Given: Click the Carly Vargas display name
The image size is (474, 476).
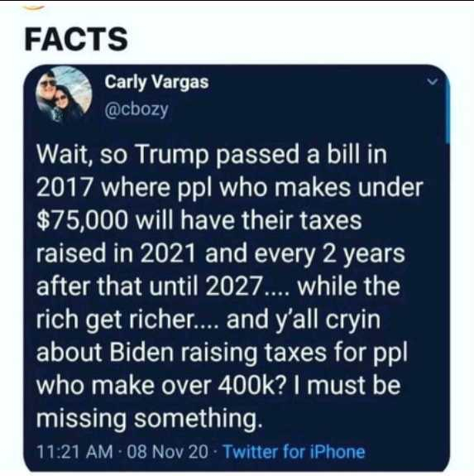Looking at the screenshot, I should (157, 82).
